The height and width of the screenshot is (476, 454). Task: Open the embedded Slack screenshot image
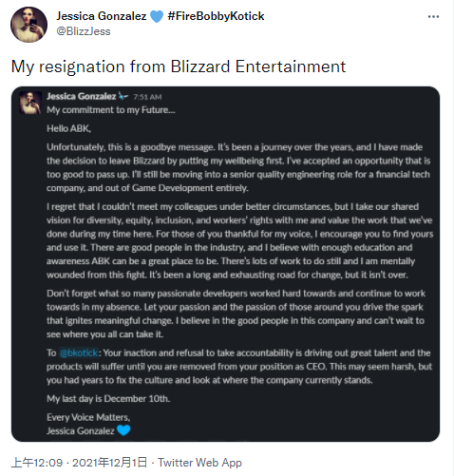click(225, 264)
